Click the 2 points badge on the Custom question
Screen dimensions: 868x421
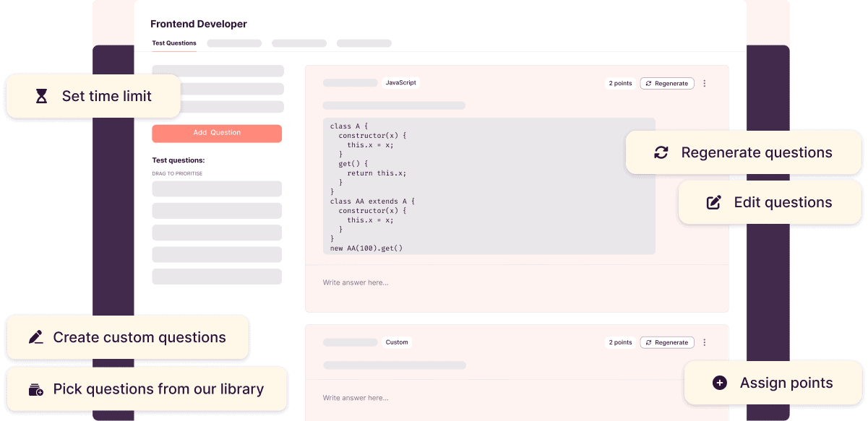pos(619,342)
